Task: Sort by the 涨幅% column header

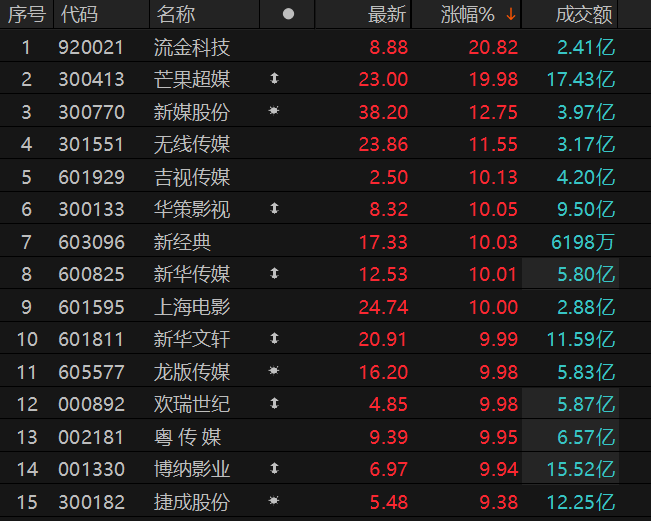Action: 467,15
